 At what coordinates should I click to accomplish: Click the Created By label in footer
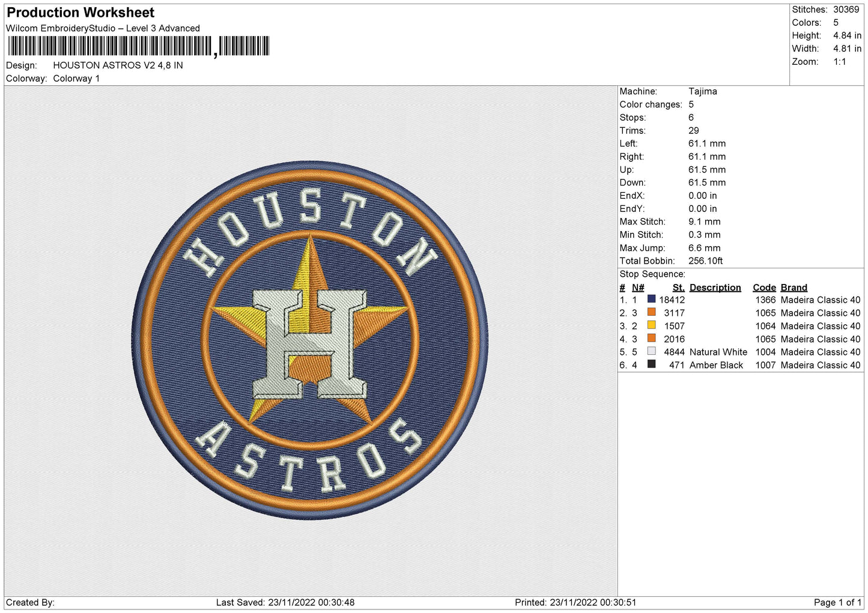point(31,603)
